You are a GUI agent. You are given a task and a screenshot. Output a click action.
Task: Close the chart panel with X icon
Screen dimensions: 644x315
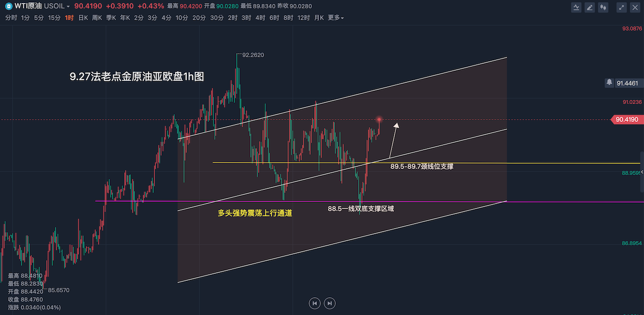pyautogui.click(x=634, y=7)
